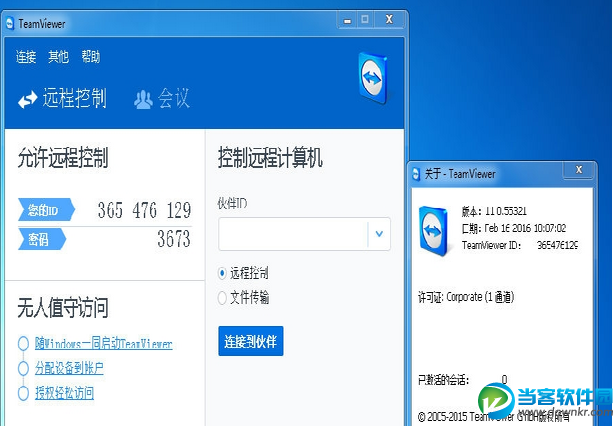Click the 关于 dialog title bar icon

(x=416, y=173)
